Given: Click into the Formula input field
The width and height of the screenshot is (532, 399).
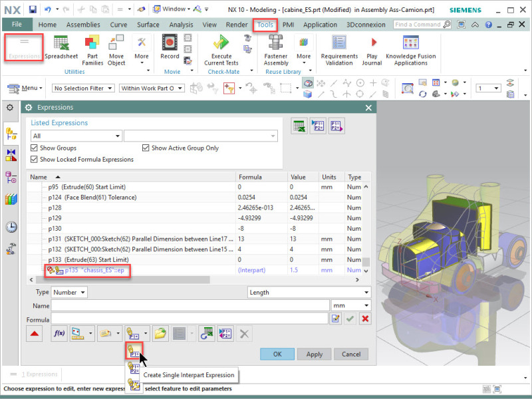Looking at the screenshot, I should coord(190,319).
